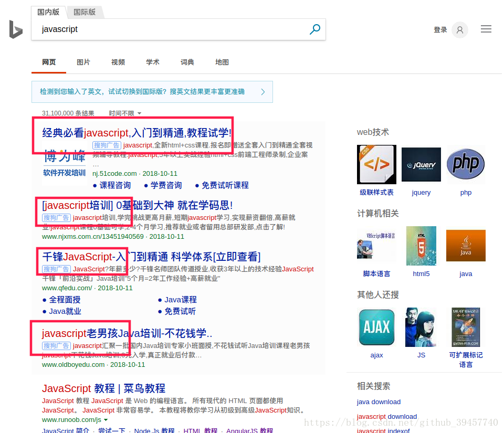Open the javascript老男孩Java培训 result title
The width and height of the screenshot is (504, 433).
[127, 333]
